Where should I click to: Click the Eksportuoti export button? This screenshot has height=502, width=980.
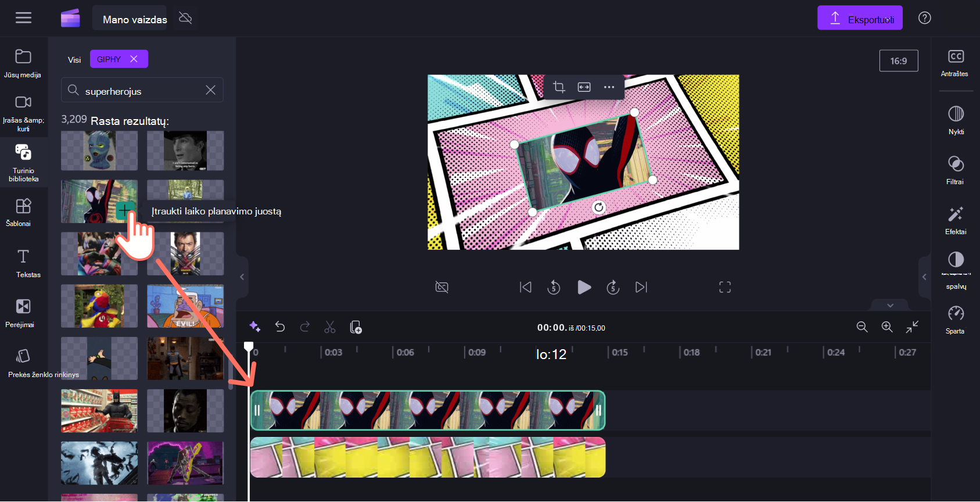[x=860, y=18]
